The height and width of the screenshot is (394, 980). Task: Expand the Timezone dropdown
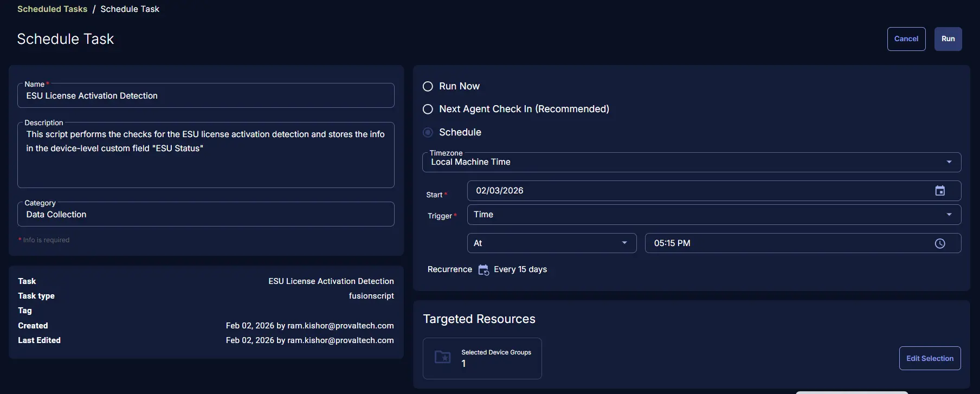tap(949, 162)
